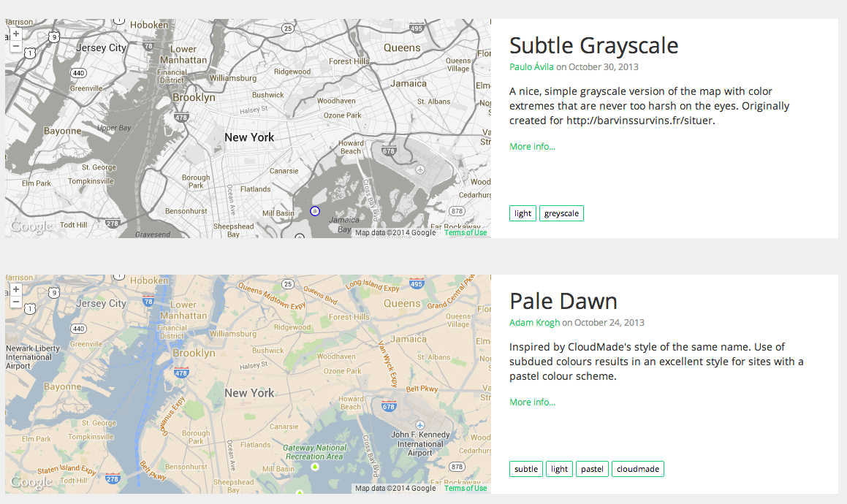Image resolution: width=847 pixels, height=504 pixels.
Task: Click the Terms of Use link on the Pale Dawn map
Action: pyautogui.click(x=466, y=487)
